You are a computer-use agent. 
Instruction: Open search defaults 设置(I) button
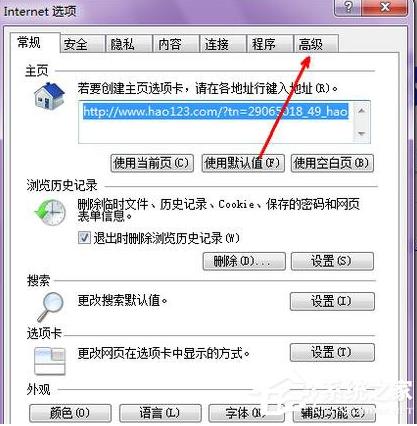332,302
